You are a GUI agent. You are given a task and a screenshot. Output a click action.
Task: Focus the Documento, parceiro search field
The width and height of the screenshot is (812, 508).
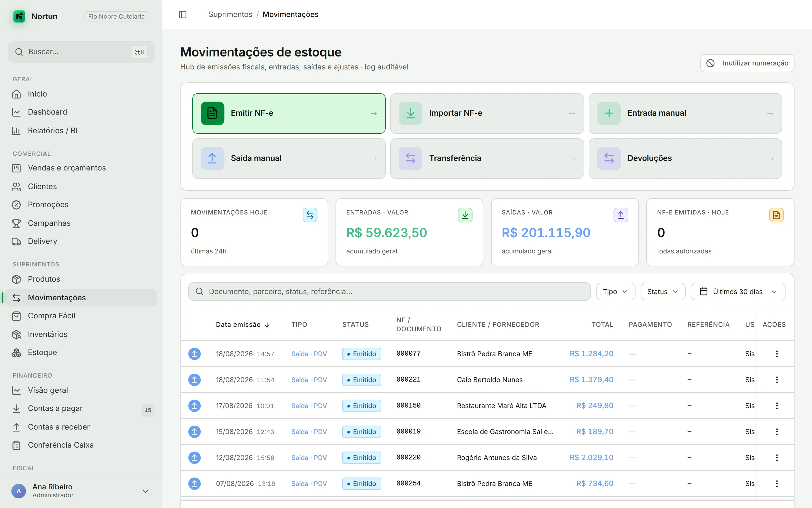389,291
